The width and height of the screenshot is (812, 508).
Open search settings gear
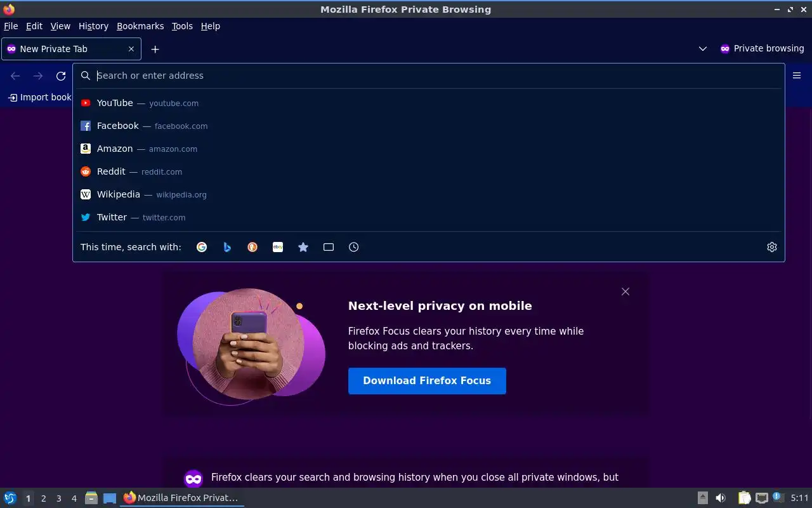[x=772, y=247]
